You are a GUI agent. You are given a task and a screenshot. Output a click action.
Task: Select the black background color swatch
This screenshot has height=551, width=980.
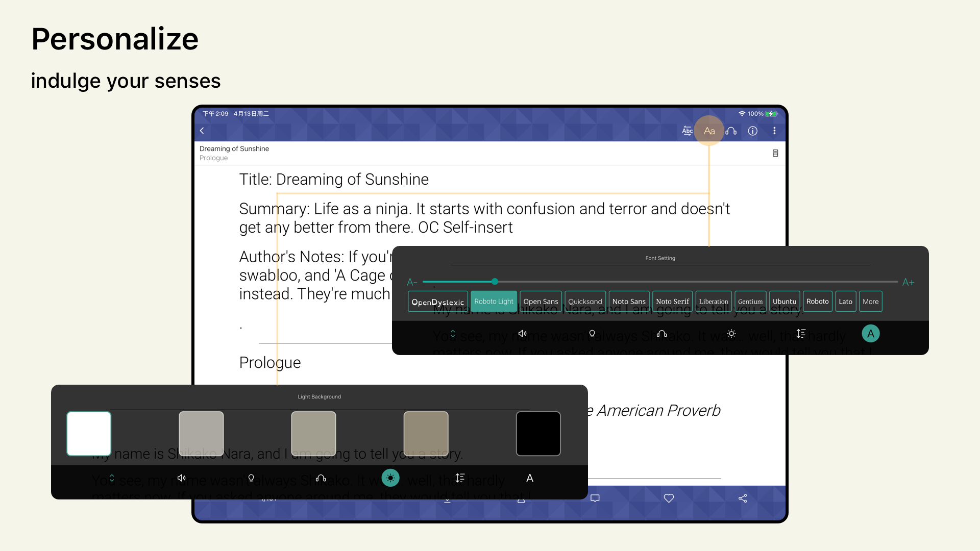[538, 434]
